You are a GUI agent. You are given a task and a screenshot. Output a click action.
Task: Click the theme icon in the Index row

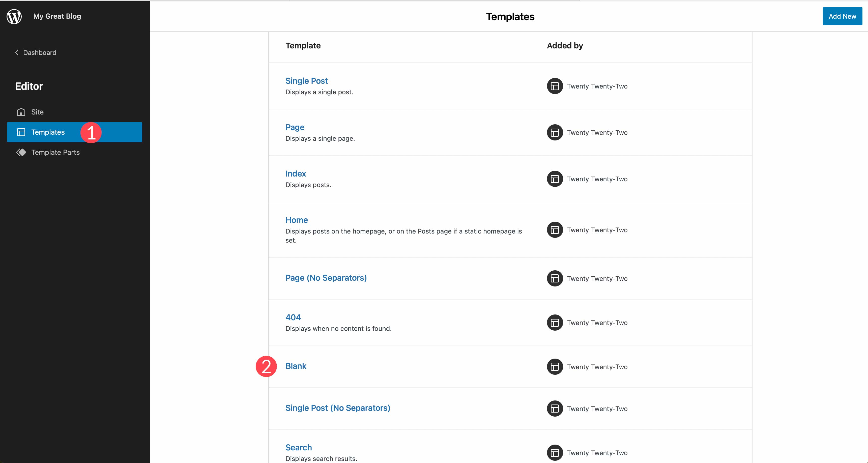(x=555, y=179)
